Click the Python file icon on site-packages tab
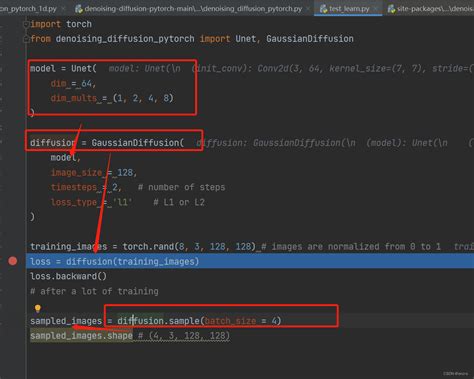Image resolution: width=474 pixels, height=379 pixels. [x=391, y=9]
